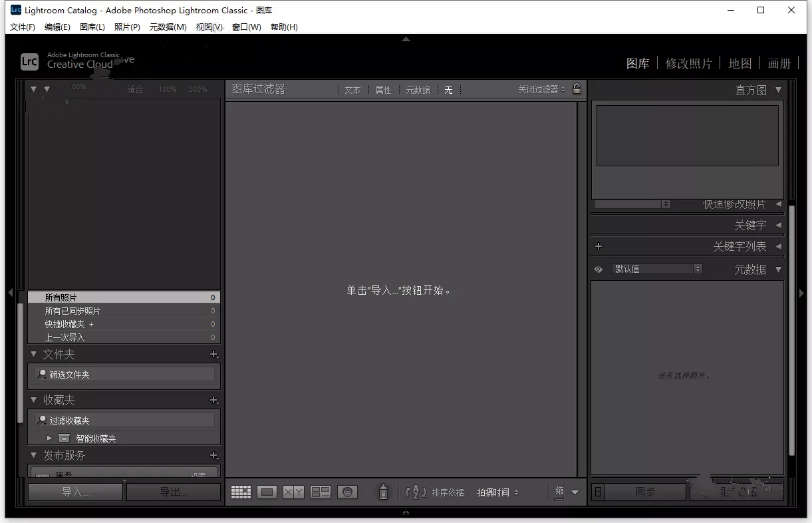Open the 照片(P) menu
812x523 pixels.
point(127,27)
